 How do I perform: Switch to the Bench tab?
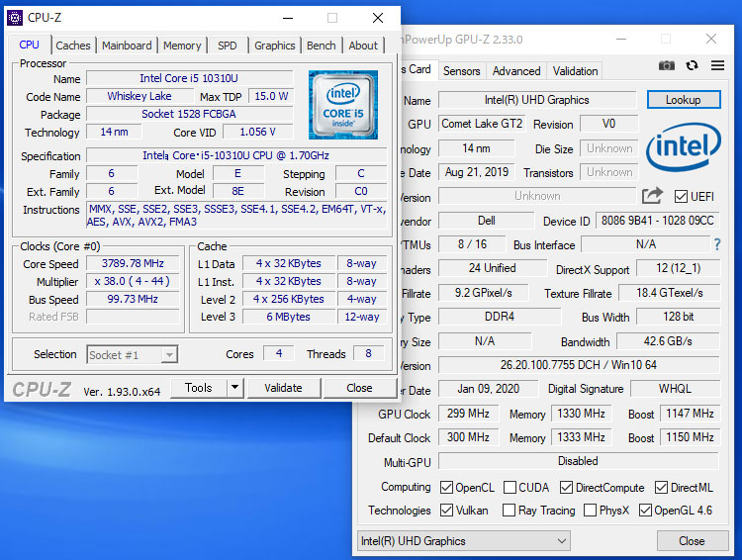click(x=321, y=46)
